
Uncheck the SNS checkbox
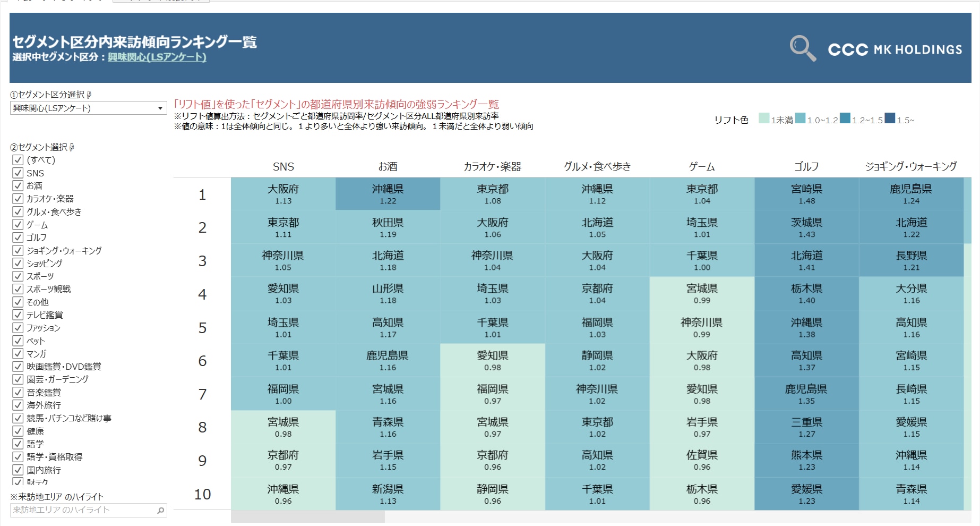click(18, 173)
